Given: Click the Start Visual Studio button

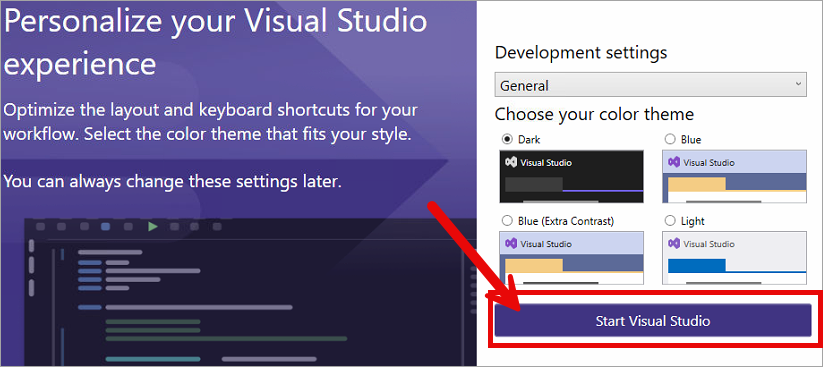Looking at the screenshot, I should tap(653, 320).
